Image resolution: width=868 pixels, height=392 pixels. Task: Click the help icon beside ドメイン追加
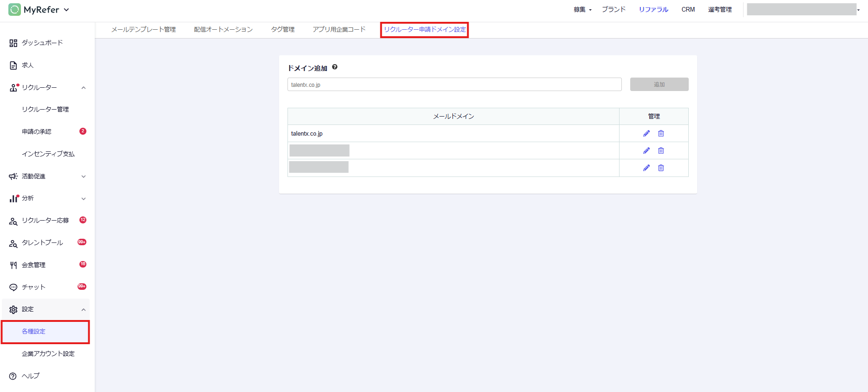[334, 67]
